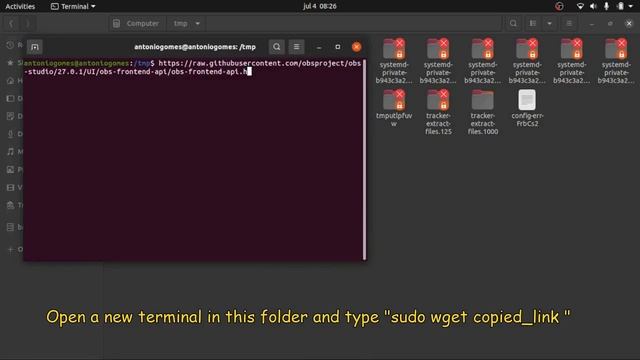The width and height of the screenshot is (640, 360).
Task: Click the terminal vertical scrollbar
Action: [364, 160]
